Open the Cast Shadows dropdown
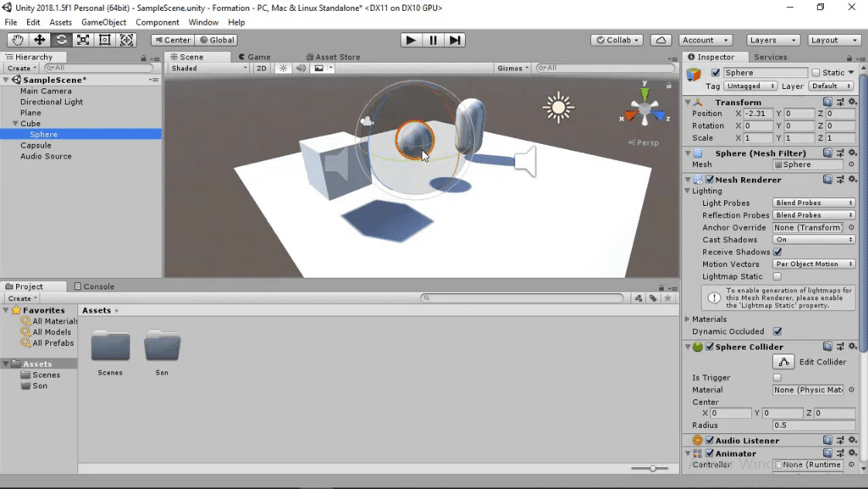 812,239
